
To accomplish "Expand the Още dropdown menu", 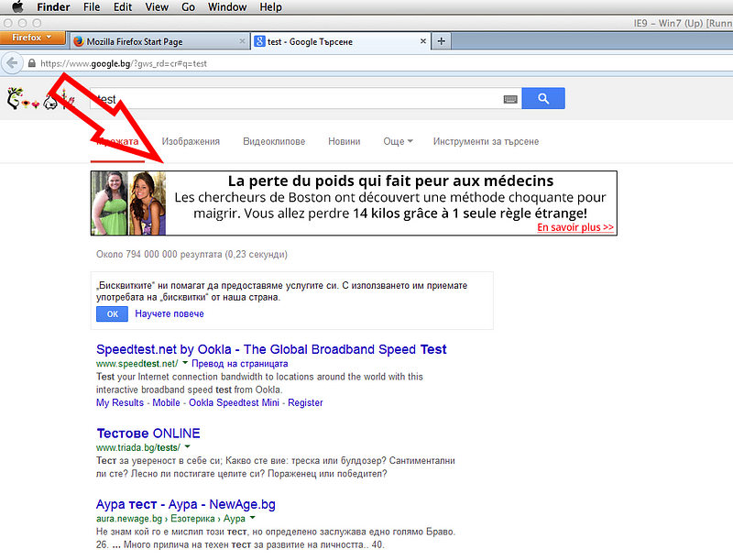I will click(x=398, y=141).
